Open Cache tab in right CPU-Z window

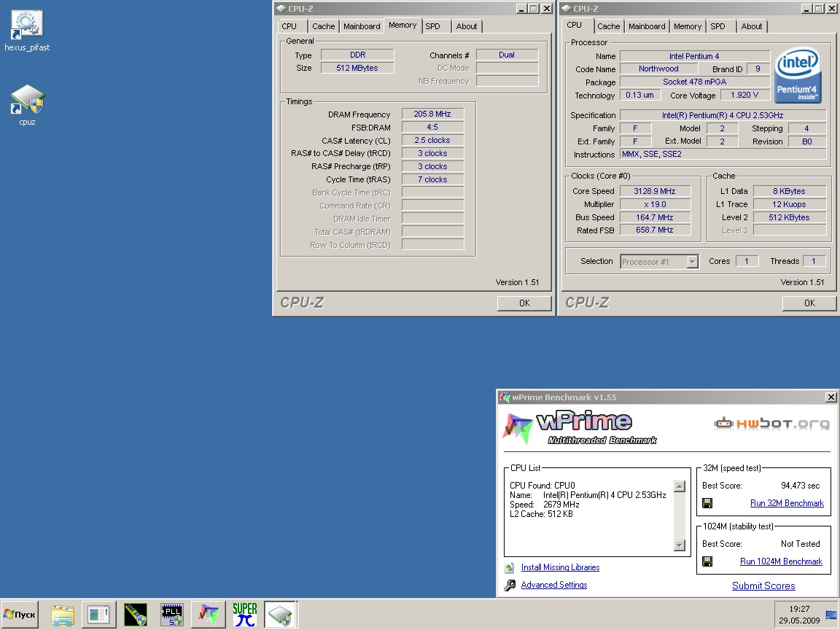pyautogui.click(x=609, y=26)
